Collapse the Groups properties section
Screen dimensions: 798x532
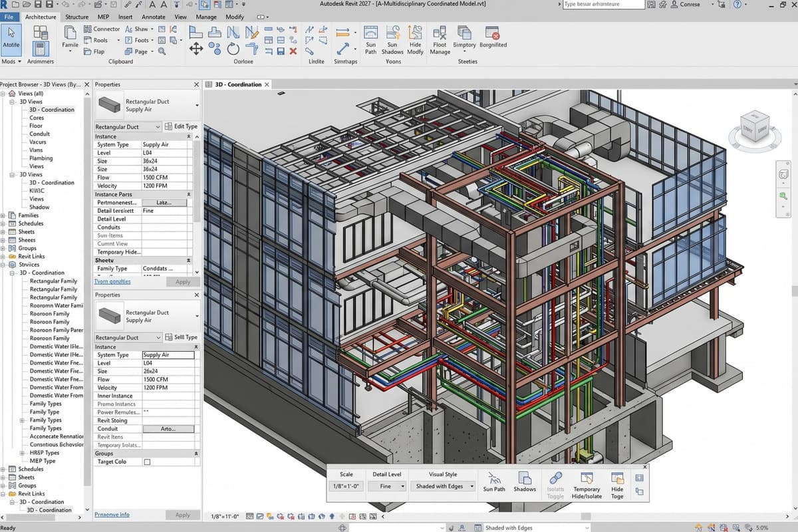click(197, 454)
